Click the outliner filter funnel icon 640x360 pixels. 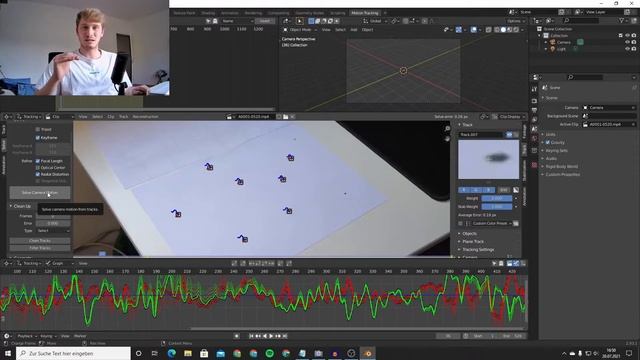tap(622, 20)
